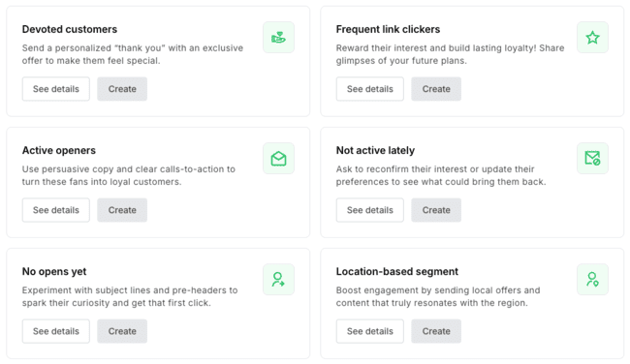Click the text "Use persuasive copy and clear calls-to-action"

point(123,169)
